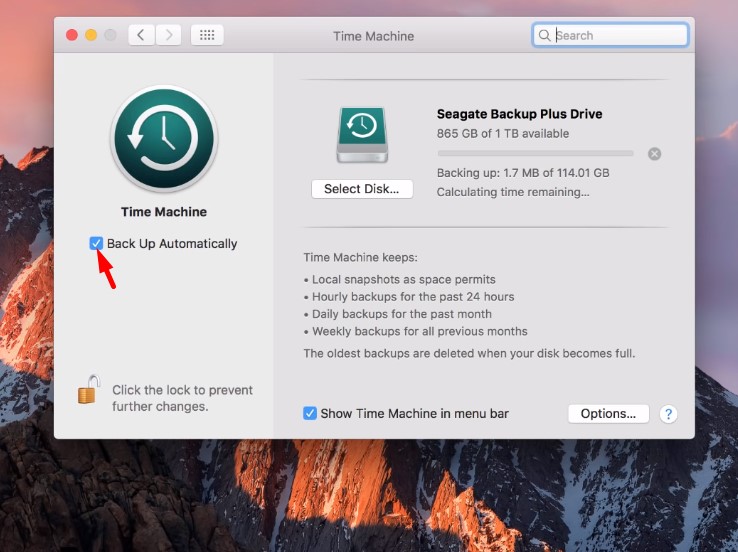Select the Seagate backup disk icon

pos(361,134)
